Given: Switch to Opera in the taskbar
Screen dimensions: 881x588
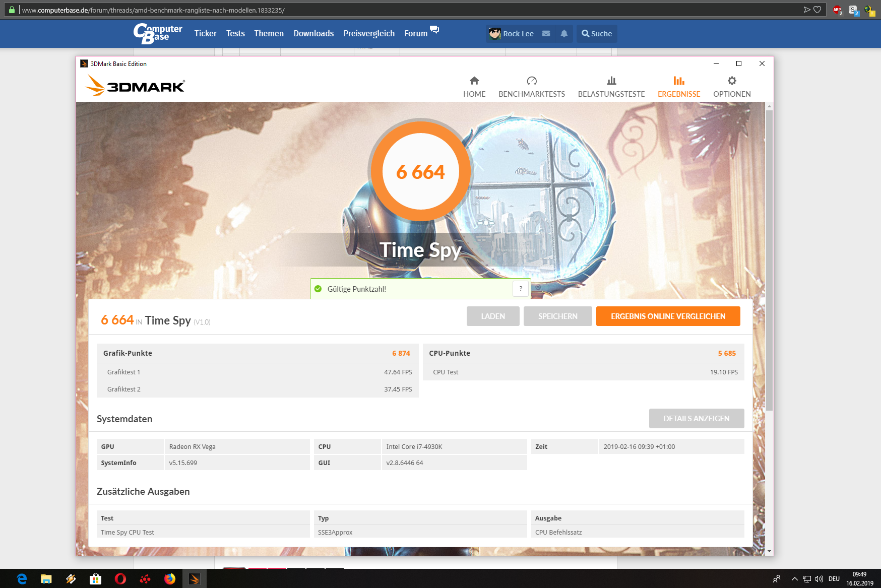Looking at the screenshot, I should pyautogui.click(x=120, y=579).
